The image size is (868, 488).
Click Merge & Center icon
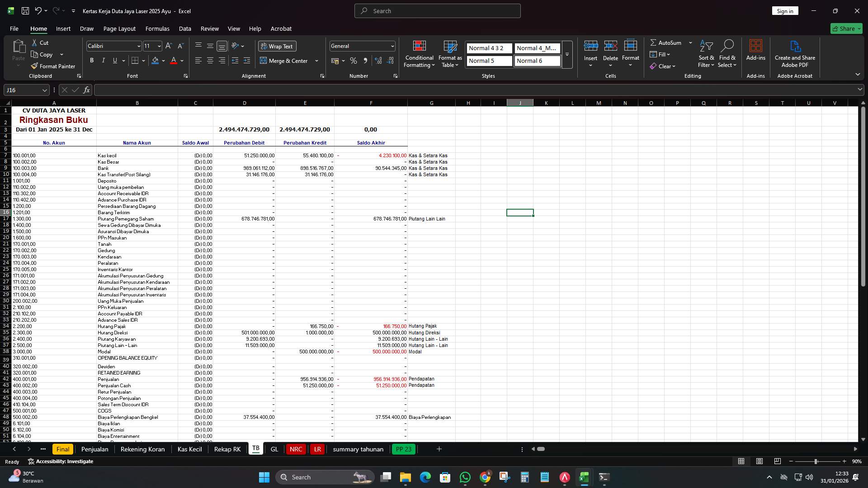[264, 61]
